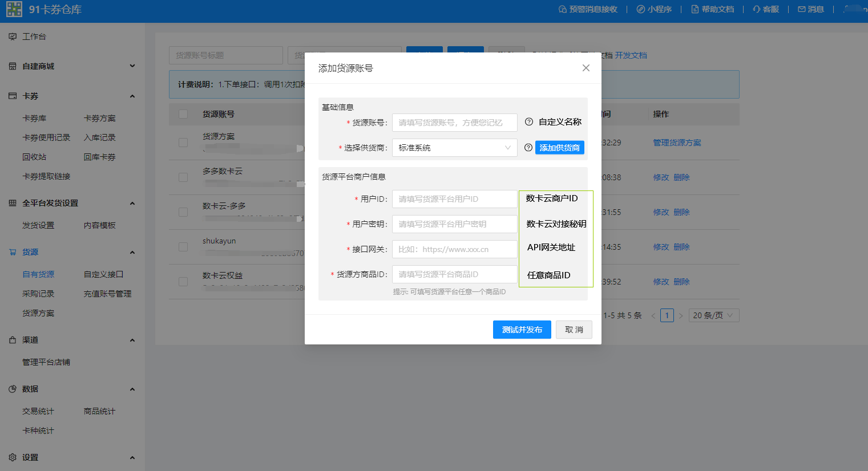Collapse the 卡券 sidebar section

(132, 96)
